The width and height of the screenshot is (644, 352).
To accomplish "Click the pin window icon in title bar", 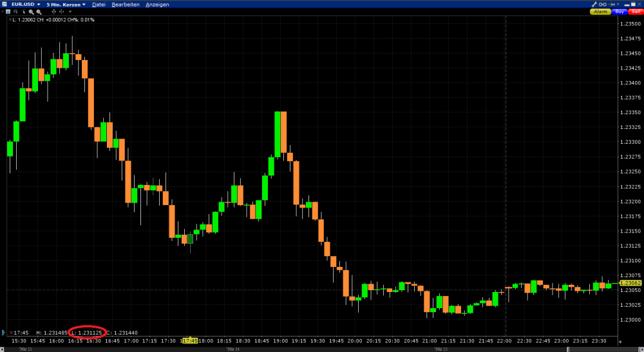I will click(611, 4).
